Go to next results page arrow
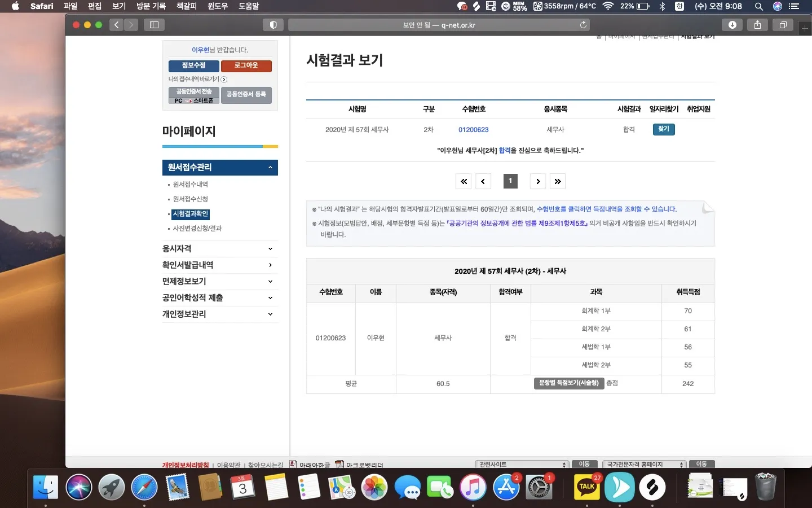Screen dimensions: 812x508 (538, 181)
